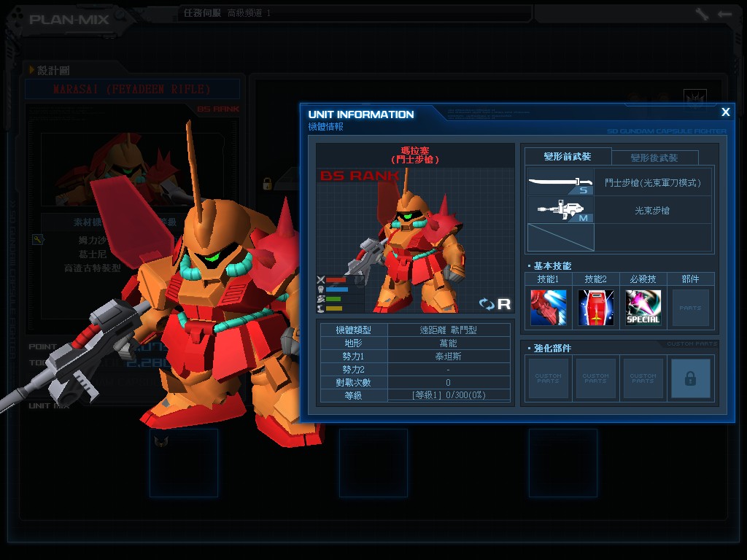This screenshot has width=747, height=560.
Task: Click the blue defense stat bar
Action: (x=337, y=289)
